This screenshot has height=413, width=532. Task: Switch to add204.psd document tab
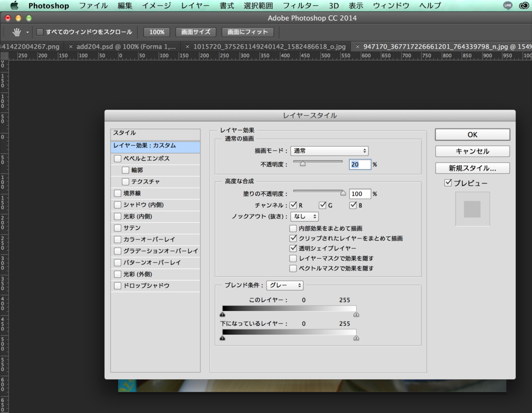tap(126, 46)
